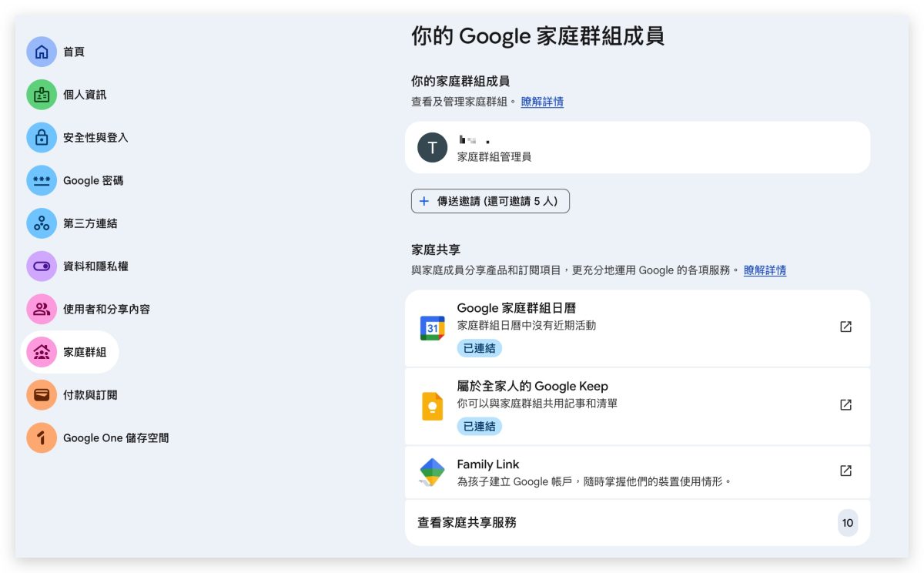Click the Google Keep app icon
Screen dimensions: 924x573
tap(432, 406)
